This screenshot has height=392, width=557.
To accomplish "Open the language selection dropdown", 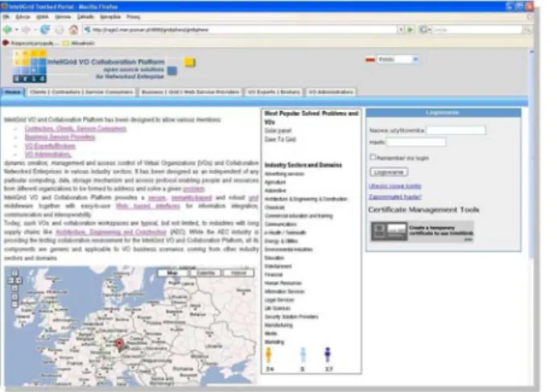I will [x=397, y=60].
